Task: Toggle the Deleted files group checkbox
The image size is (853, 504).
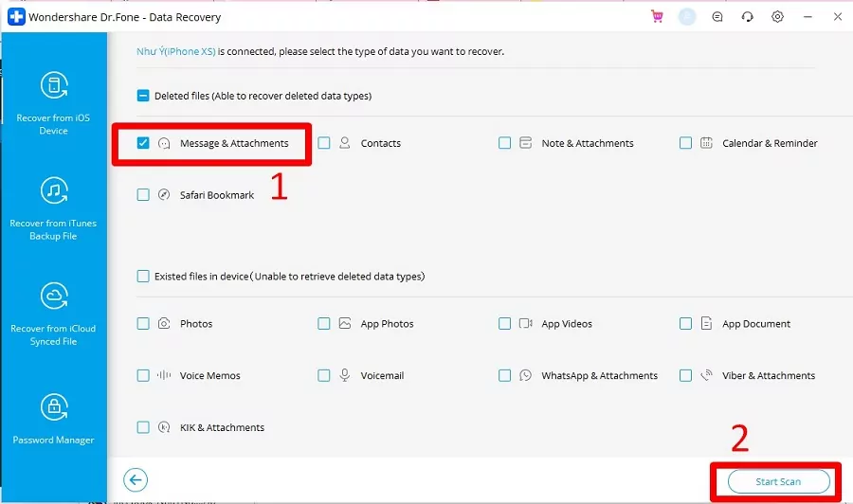Action: 143,96
